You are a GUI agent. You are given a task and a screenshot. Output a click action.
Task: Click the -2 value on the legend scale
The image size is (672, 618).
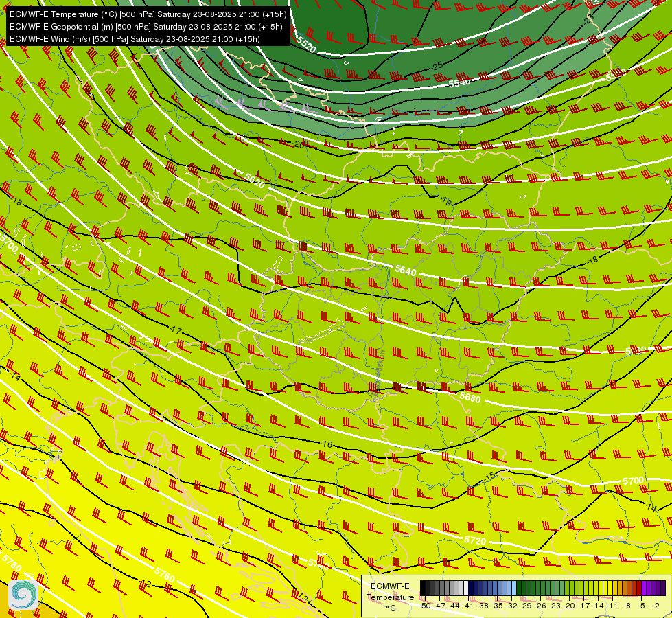[656, 606]
